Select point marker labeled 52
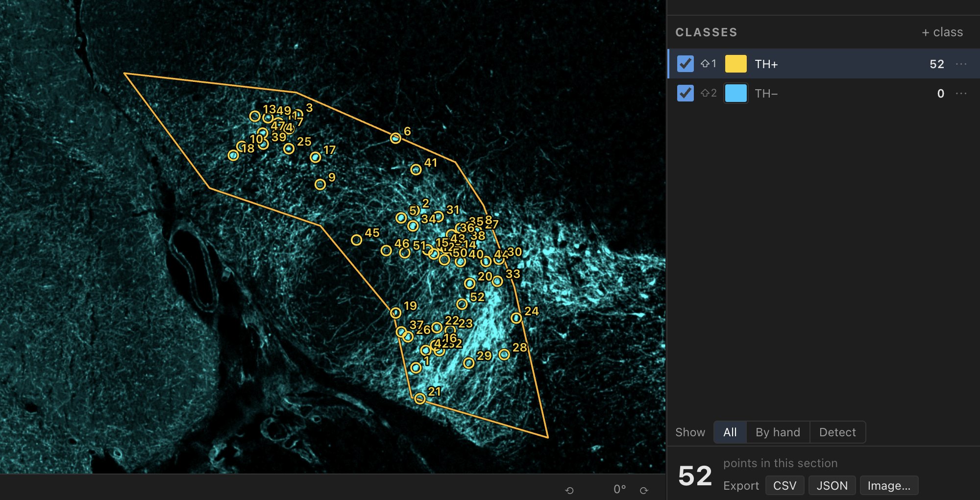 tap(462, 304)
